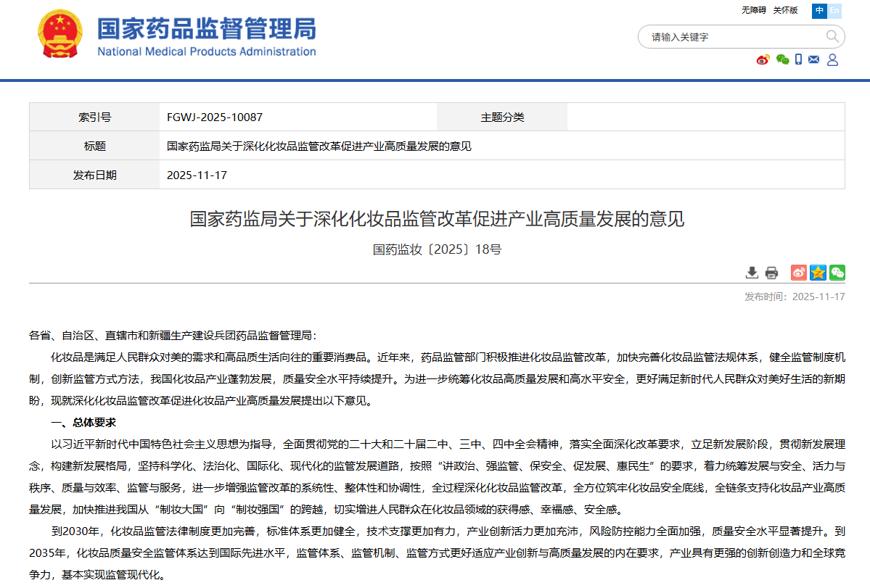Download the document using download icon

752,273
